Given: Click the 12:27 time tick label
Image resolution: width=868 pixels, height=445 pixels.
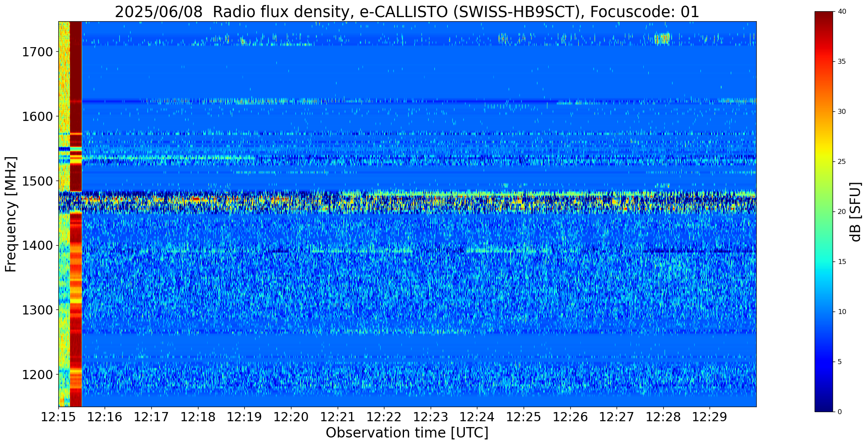Looking at the screenshot, I should click(x=617, y=417).
